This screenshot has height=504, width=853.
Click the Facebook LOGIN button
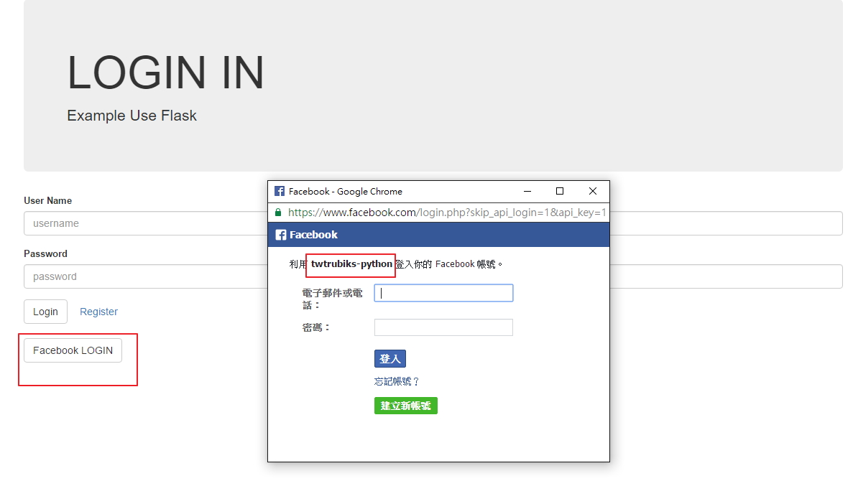pos(73,350)
